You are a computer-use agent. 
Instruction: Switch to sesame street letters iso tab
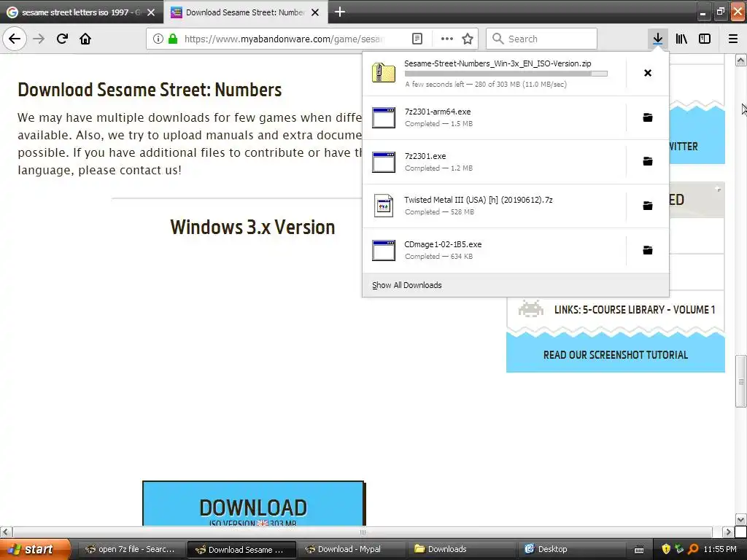click(82, 12)
